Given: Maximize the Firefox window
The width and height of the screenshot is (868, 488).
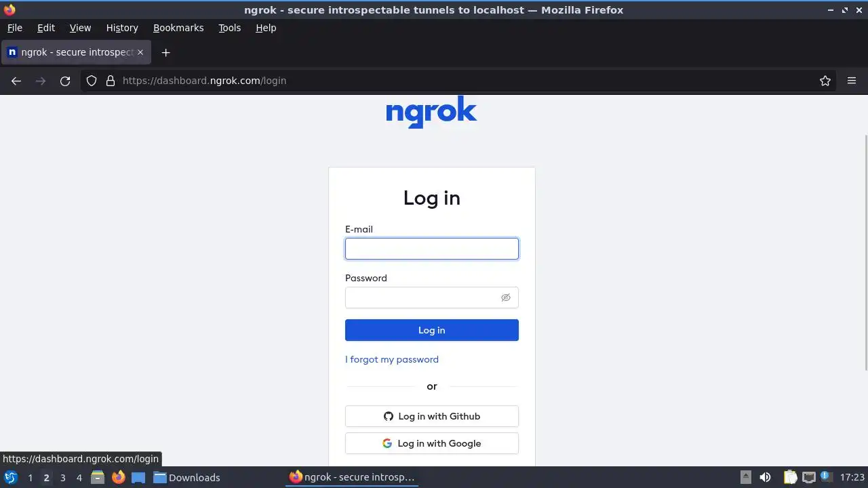Looking at the screenshot, I should (x=845, y=10).
